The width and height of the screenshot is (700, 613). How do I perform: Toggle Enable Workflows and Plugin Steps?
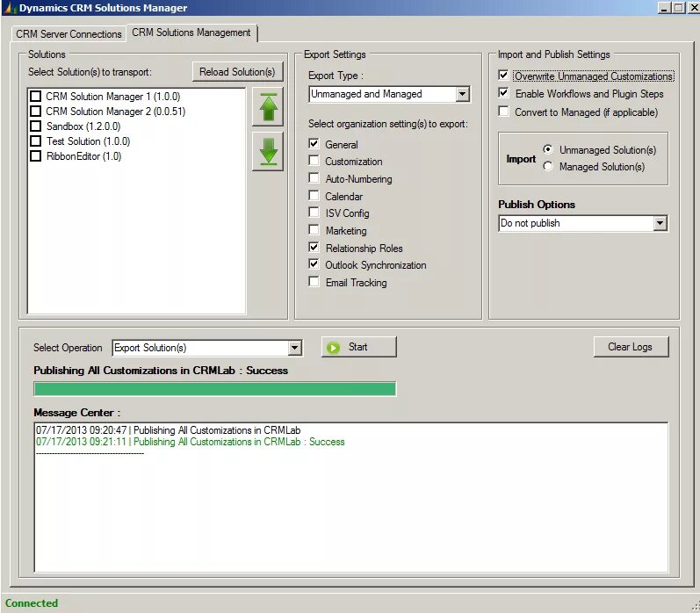tap(503, 93)
